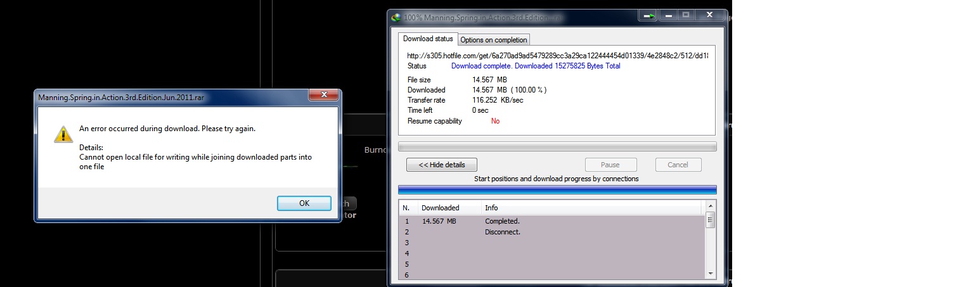Viewport: 980px width, 287px height.
Task: Click OK in the download error dialog
Action: coord(304,203)
